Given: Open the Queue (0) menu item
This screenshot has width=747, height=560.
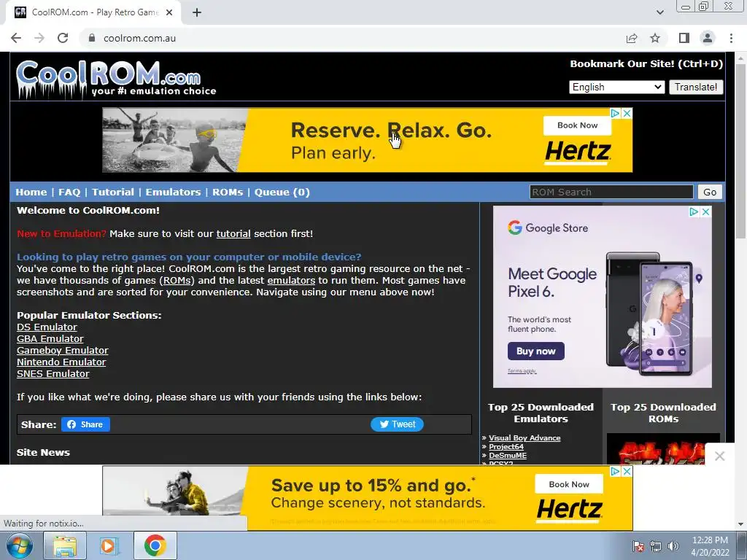Looking at the screenshot, I should pyautogui.click(x=282, y=192).
